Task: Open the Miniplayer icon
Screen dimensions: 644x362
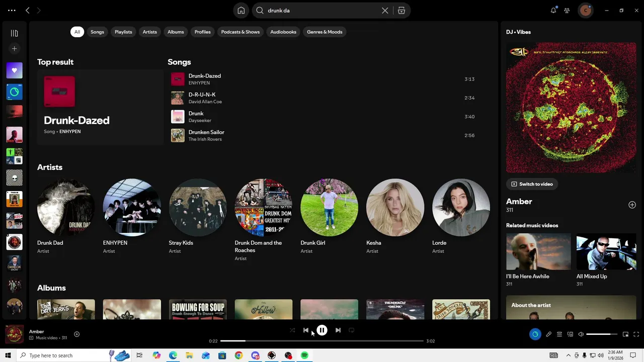Action: point(625,334)
